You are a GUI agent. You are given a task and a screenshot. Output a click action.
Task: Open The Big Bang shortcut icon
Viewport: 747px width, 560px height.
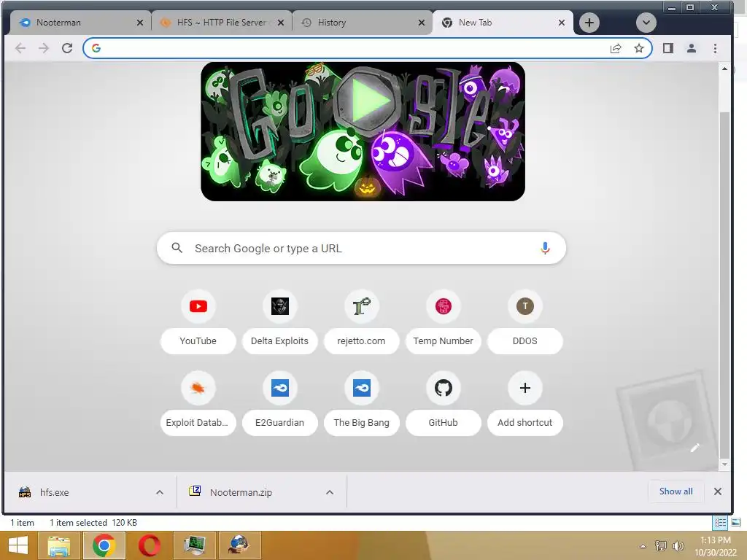point(362,388)
